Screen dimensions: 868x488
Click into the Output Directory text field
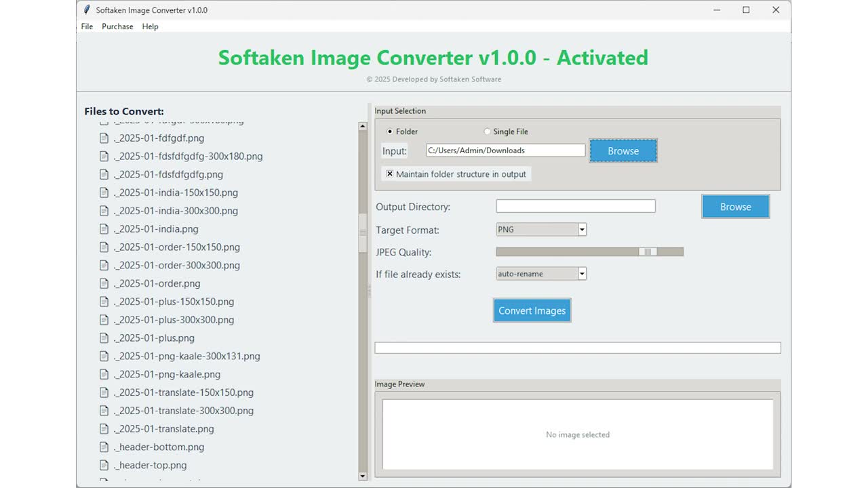[x=575, y=207]
